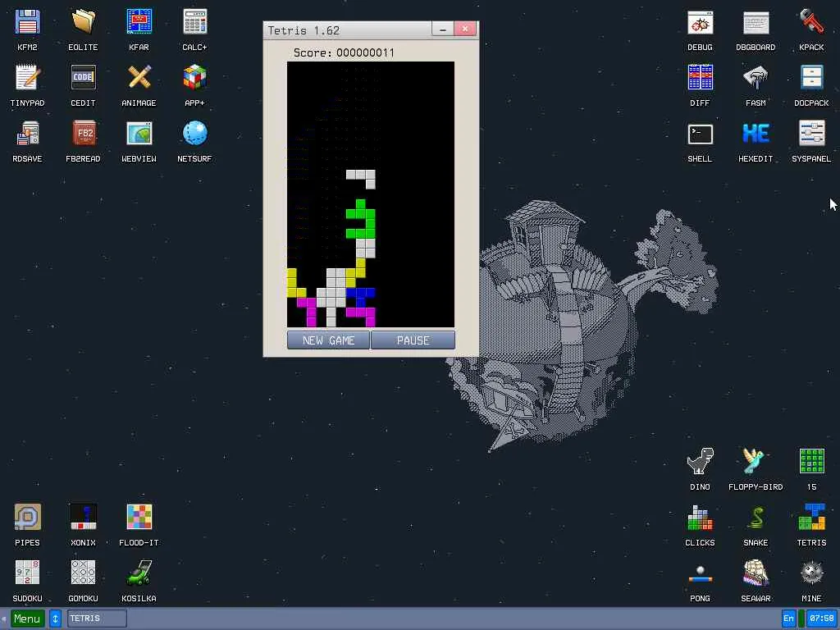Viewport: 840px width, 630px height.
Task: Open the green Menu button
Action: 27,619
